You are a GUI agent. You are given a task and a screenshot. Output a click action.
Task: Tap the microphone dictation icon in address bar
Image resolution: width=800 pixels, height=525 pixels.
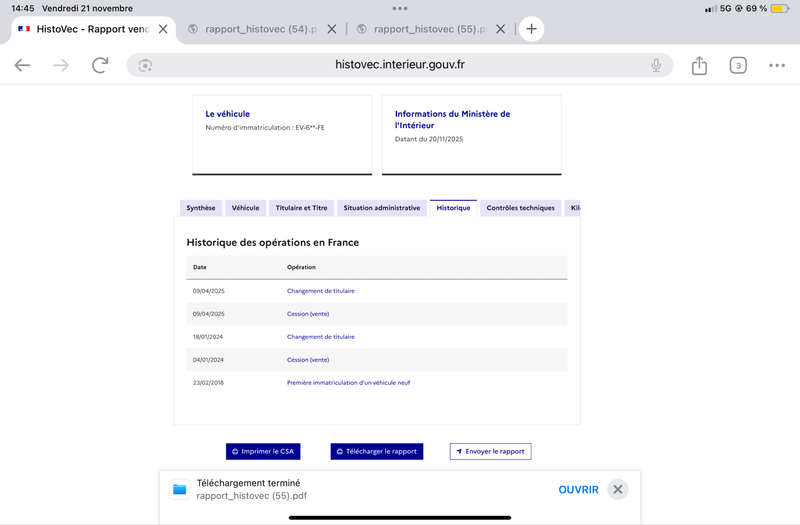coord(656,65)
